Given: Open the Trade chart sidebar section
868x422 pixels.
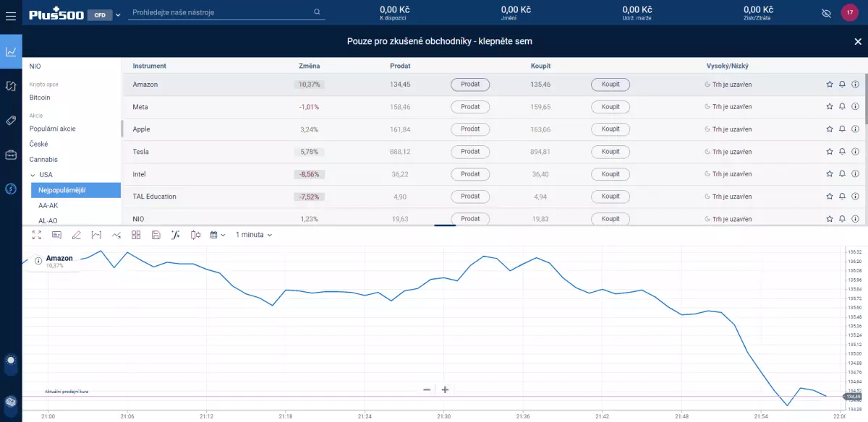Looking at the screenshot, I should [11, 51].
